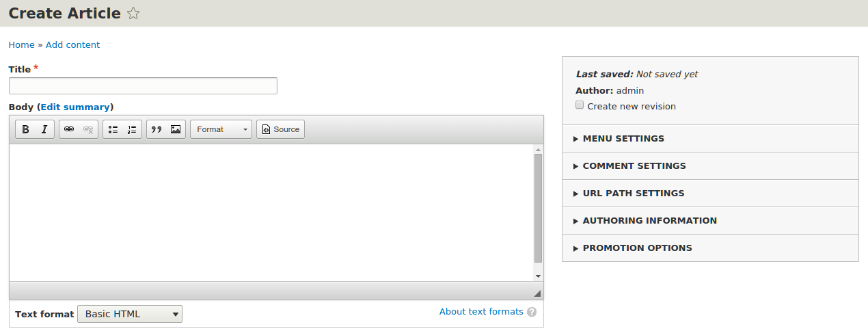The width and height of the screenshot is (868, 331).
Task: Click the insert link icon
Action: (x=69, y=129)
